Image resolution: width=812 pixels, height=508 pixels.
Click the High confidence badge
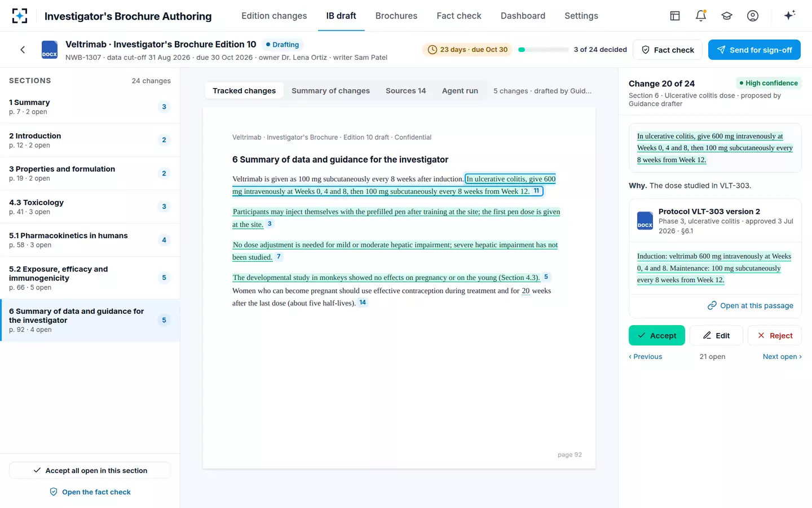[x=769, y=83]
